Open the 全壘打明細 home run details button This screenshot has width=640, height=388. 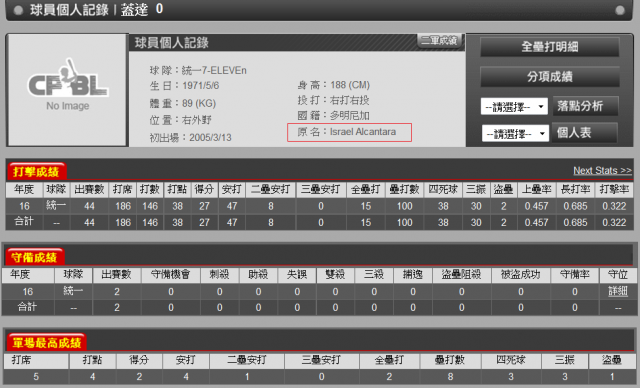(x=549, y=47)
